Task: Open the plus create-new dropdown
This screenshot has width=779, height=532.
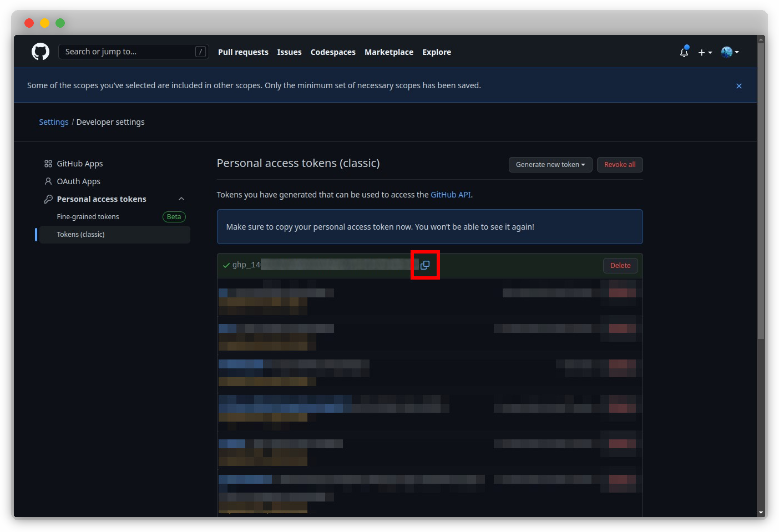Action: [705, 52]
